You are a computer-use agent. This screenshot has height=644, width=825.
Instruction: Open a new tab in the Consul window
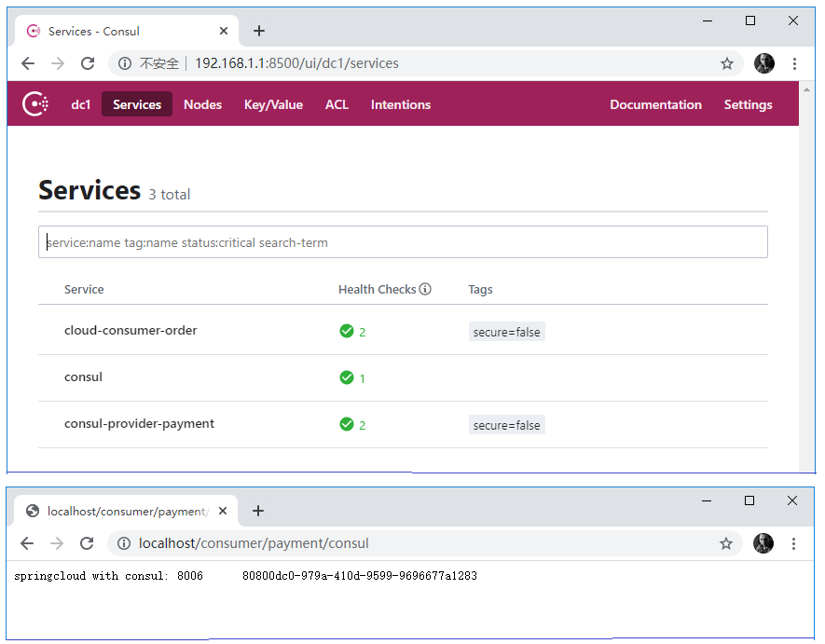pyautogui.click(x=259, y=31)
